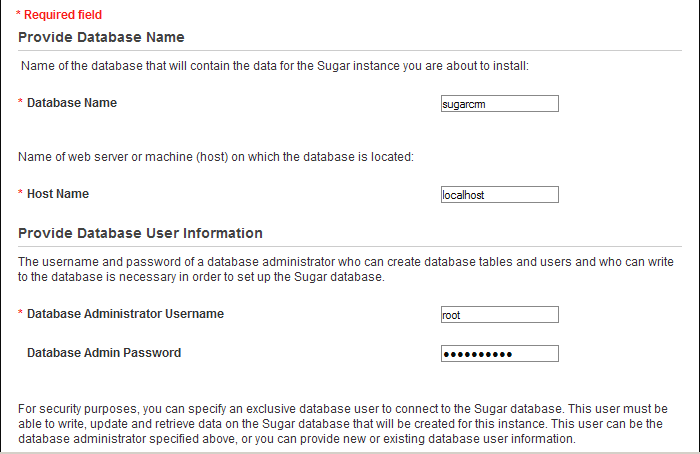
Task: Click the 'Database Administrator Username' label
Action: pyautogui.click(x=125, y=314)
